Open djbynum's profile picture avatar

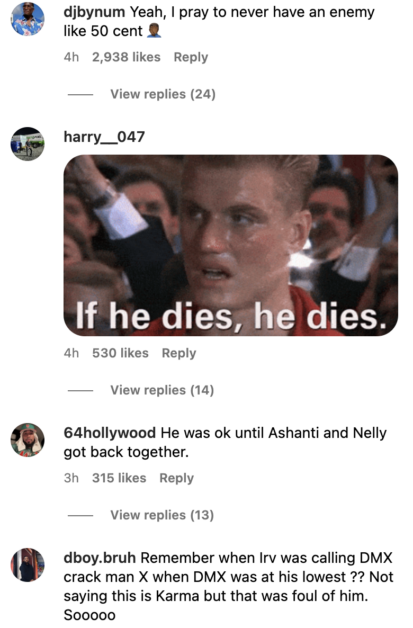pyautogui.click(x=27, y=19)
